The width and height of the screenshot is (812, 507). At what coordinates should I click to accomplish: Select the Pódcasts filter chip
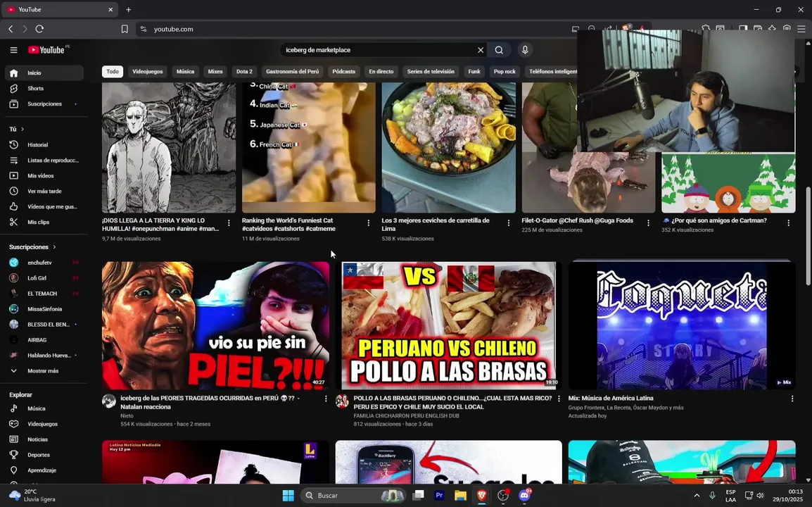[x=344, y=72]
